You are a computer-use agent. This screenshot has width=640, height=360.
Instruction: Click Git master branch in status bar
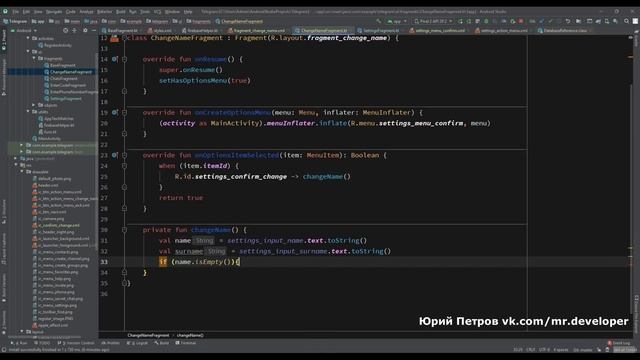click(583, 350)
